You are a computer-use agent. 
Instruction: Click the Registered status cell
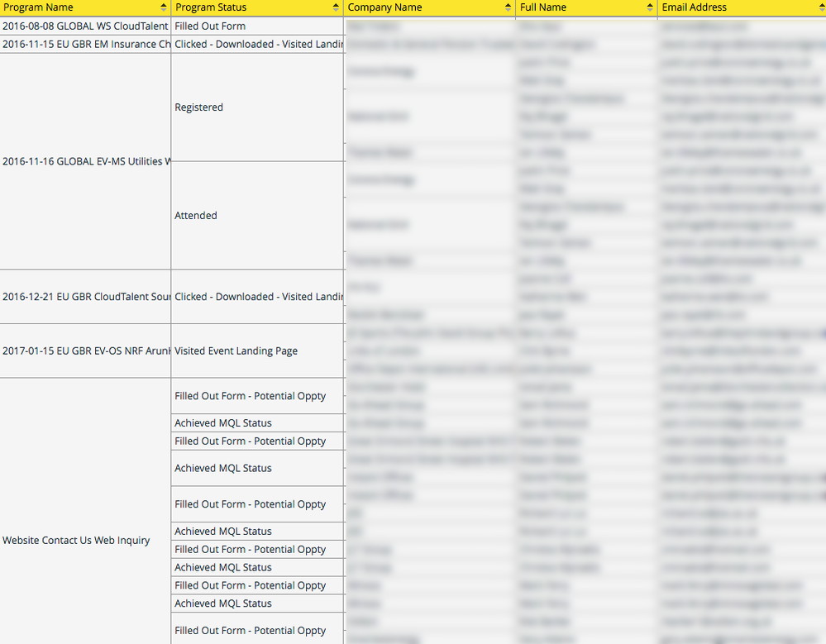(x=199, y=107)
